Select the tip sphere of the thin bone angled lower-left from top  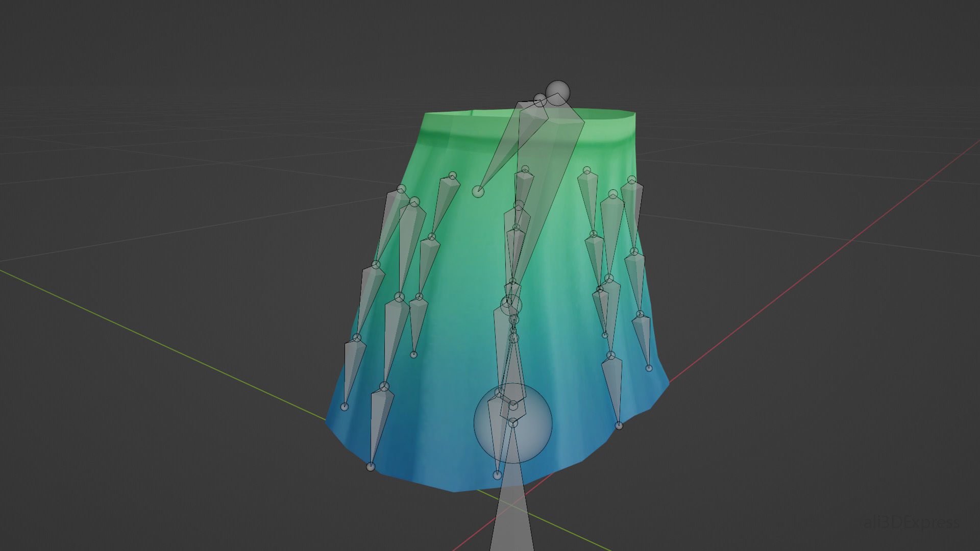pyautogui.click(x=478, y=191)
